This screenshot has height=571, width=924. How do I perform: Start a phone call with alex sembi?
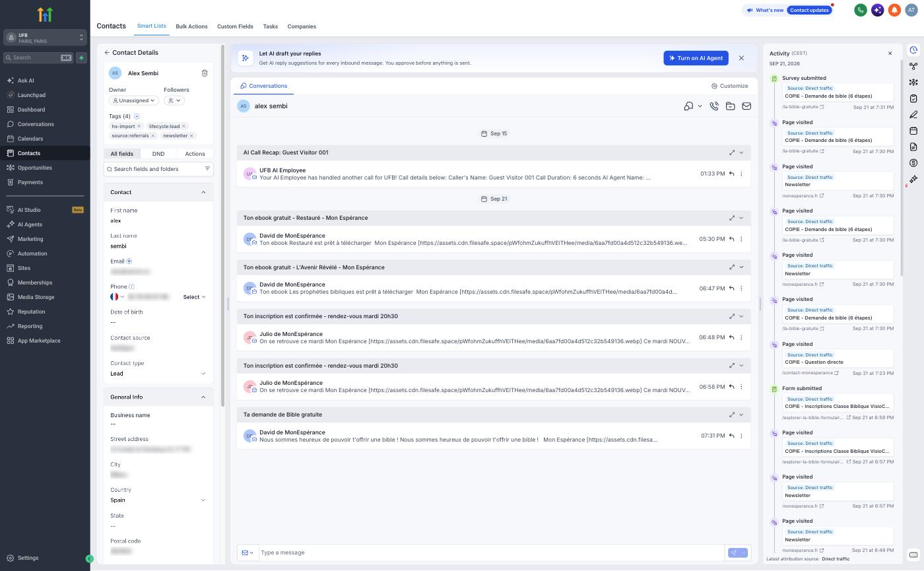point(714,106)
